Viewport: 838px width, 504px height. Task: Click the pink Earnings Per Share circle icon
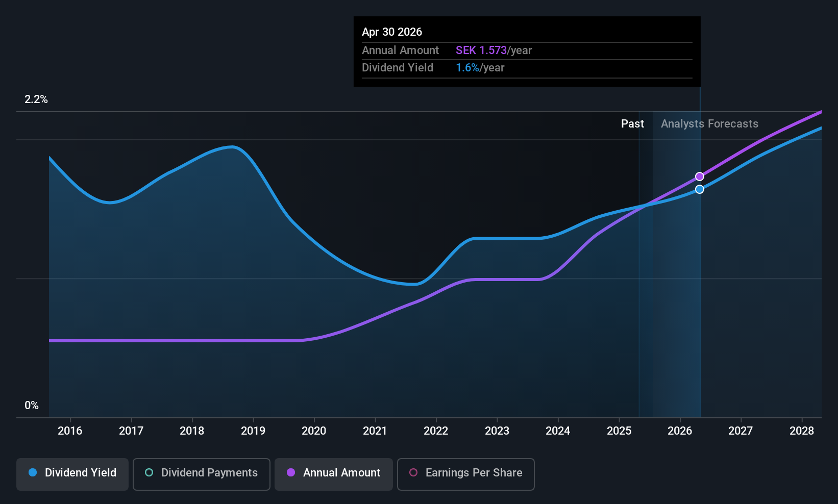pos(413,472)
